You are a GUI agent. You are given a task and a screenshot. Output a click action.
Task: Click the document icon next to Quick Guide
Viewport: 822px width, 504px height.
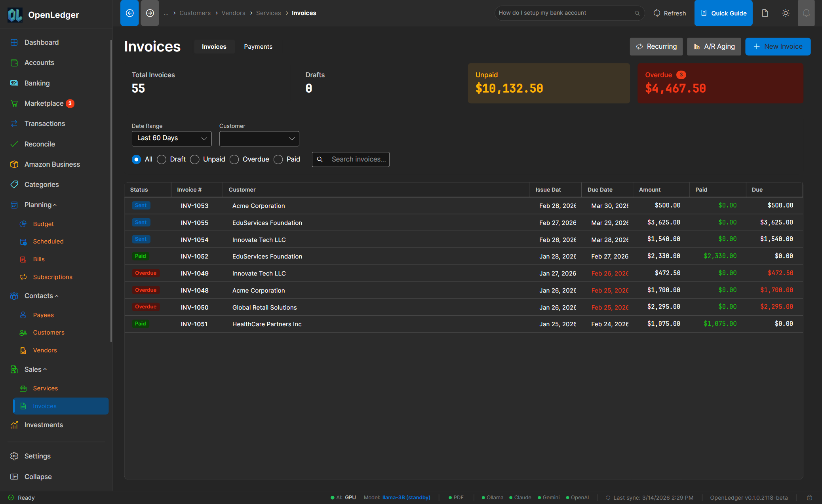pyautogui.click(x=765, y=13)
